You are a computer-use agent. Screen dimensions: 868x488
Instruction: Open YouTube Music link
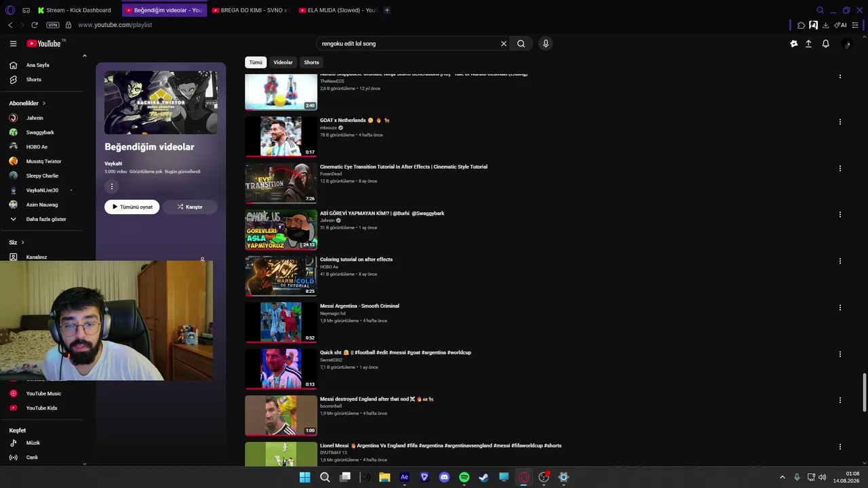click(42, 394)
